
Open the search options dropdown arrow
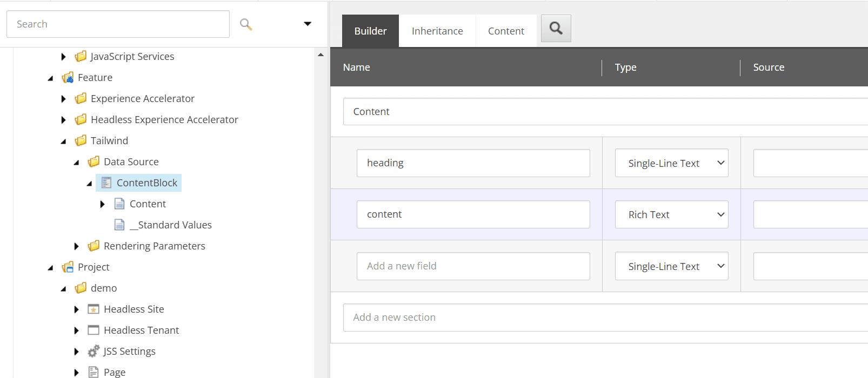[x=308, y=24]
